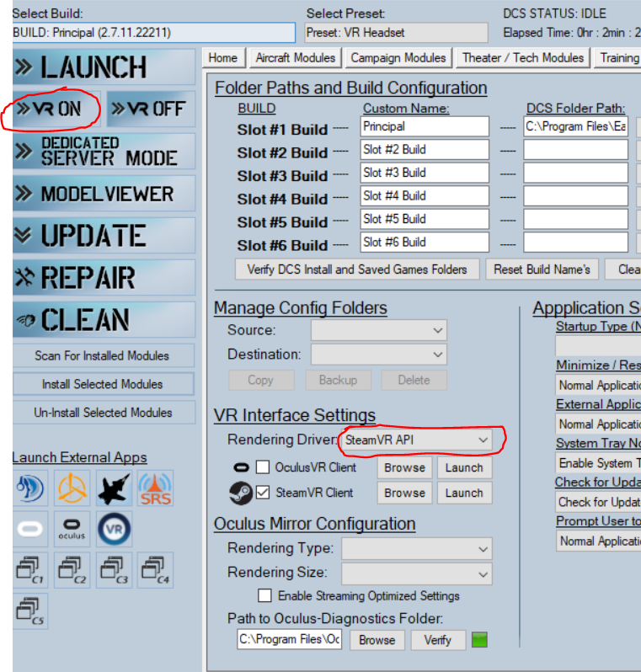Open the Campaign Modules tab
This screenshot has height=672, width=641.
[x=398, y=58]
